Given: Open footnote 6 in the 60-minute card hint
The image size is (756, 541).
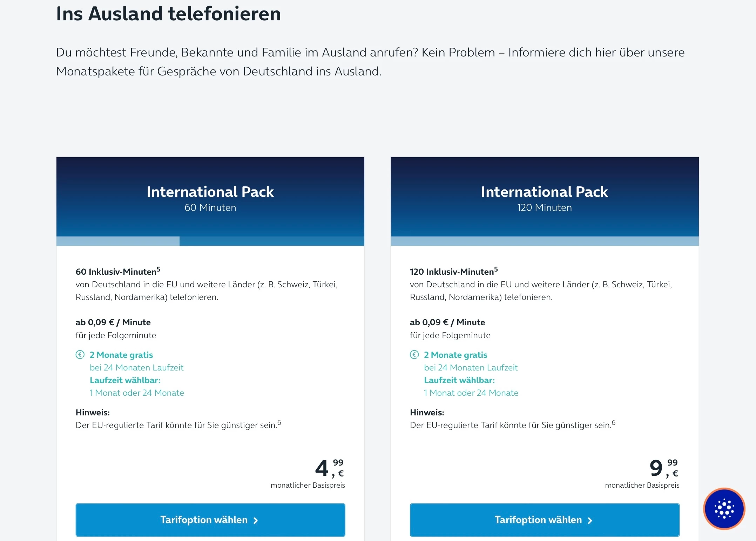Looking at the screenshot, I should (x=279, y=422).
